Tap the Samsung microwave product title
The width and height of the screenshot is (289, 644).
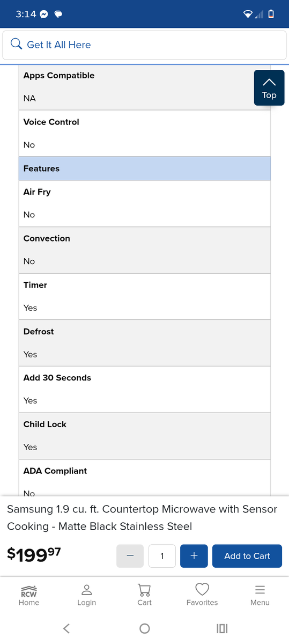point(142,518)
